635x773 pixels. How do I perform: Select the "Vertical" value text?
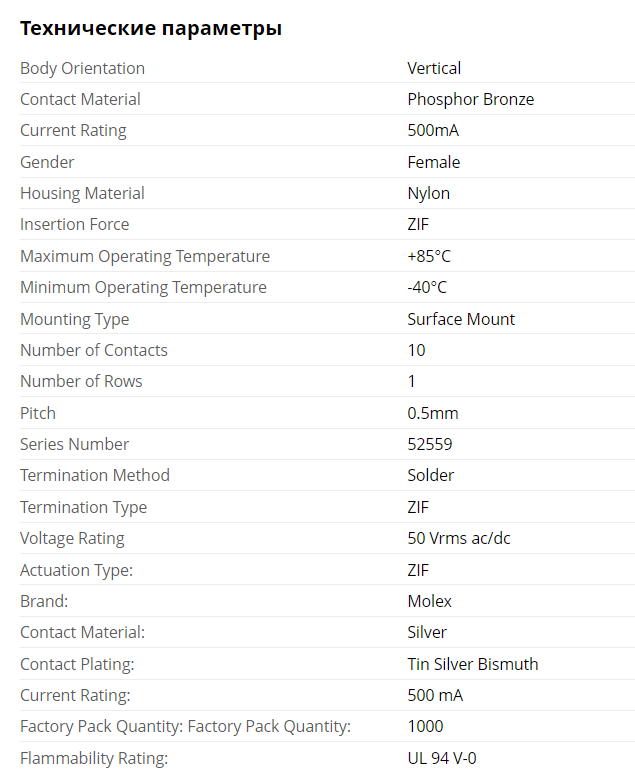[434, 68]
